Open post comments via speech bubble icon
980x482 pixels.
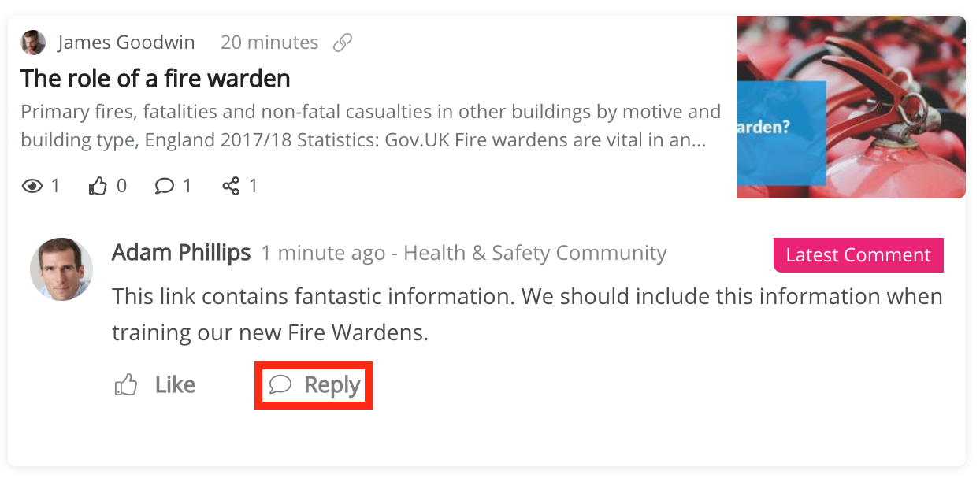164,186
